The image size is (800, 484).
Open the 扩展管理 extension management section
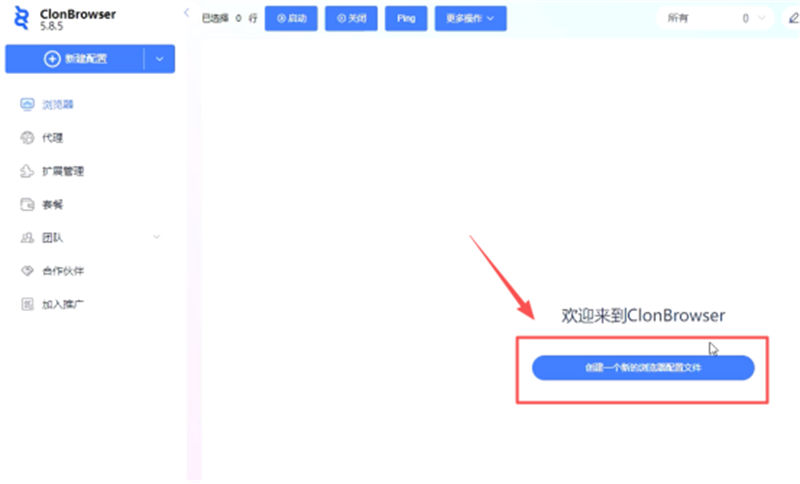(x=63, y=171)
